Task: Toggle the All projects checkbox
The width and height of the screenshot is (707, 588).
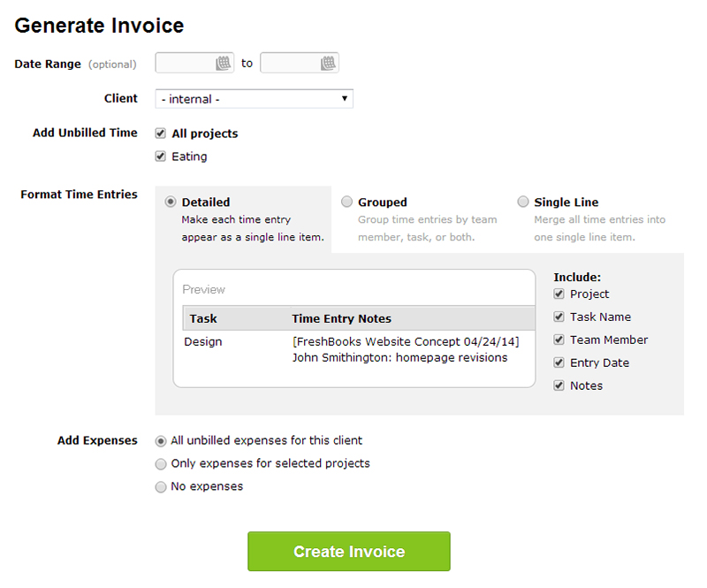Action: click(x=161, y=134)
